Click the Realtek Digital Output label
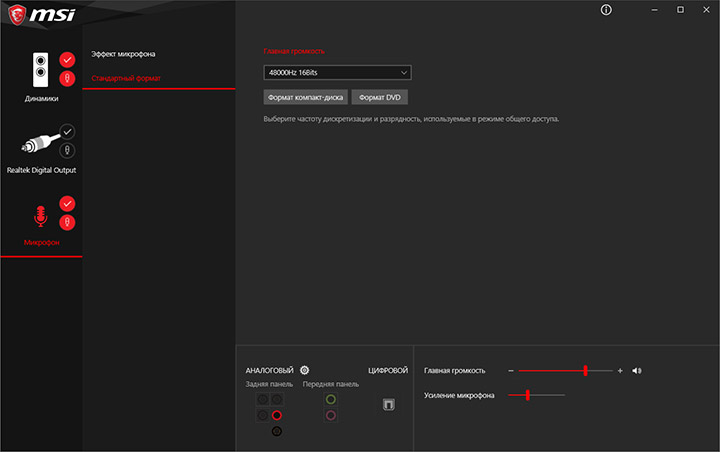This screenshot has height=452, width=720. 41,170
